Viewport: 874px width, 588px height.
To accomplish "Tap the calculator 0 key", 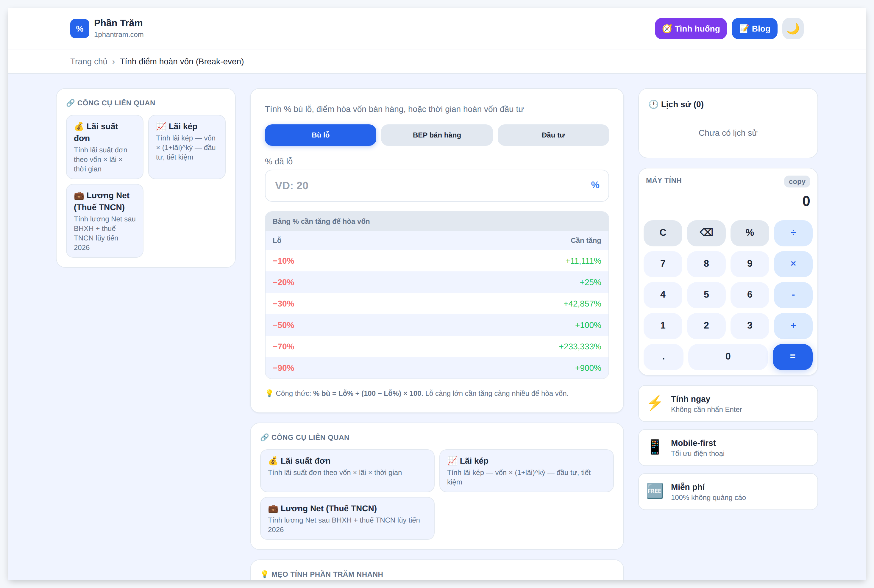I will pos(728,356).
